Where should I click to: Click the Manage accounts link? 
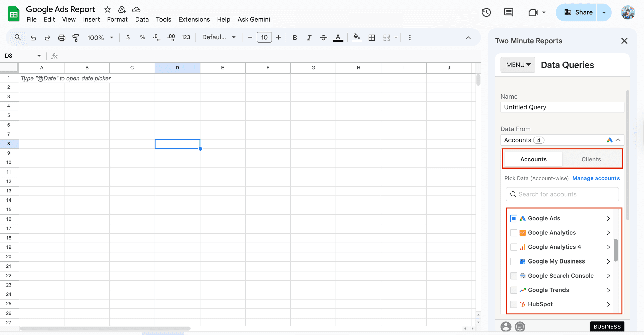coord(596,178)
